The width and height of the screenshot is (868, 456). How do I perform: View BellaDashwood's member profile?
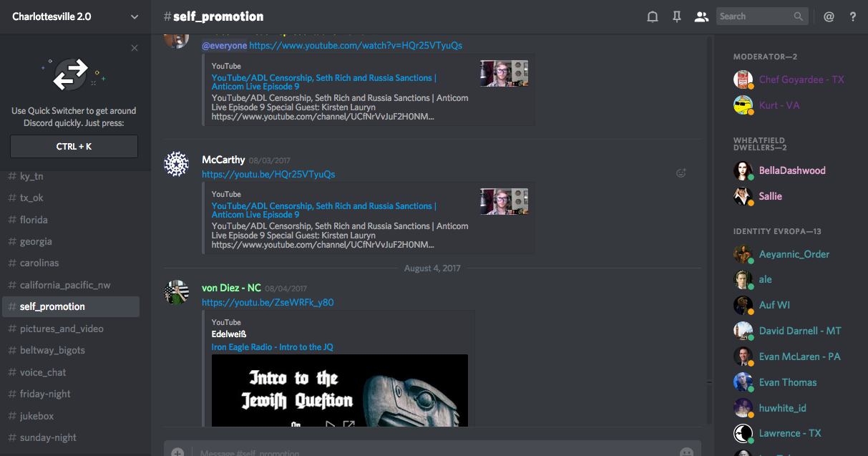(791, 170)
